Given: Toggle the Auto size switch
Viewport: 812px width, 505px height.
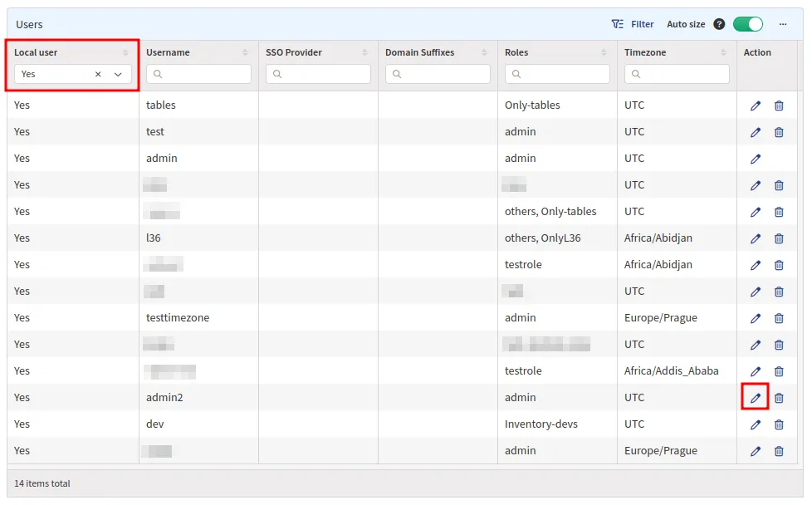Looking at the screenshot, I should click(747, 24).
